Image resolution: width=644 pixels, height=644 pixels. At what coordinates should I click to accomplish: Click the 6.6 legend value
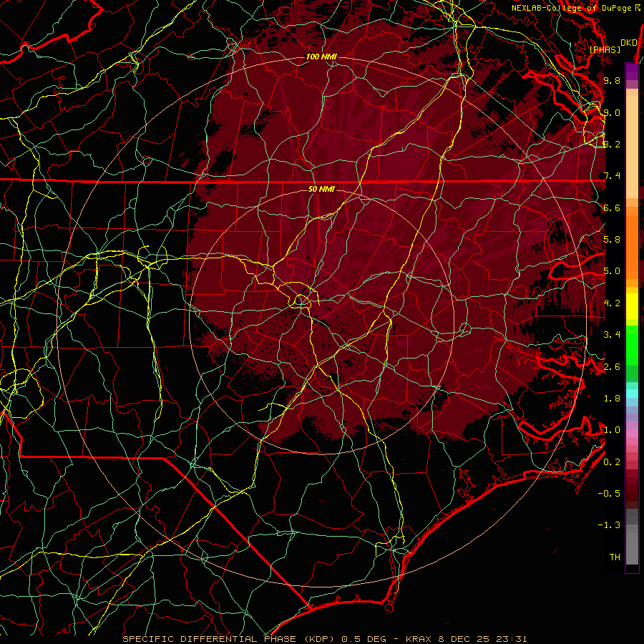click(612, 208)
